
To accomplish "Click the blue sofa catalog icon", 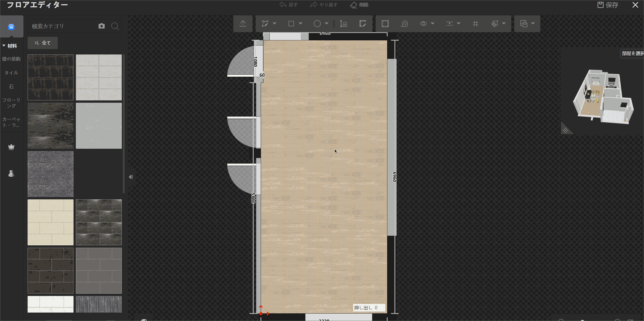I will click(11, 27).
